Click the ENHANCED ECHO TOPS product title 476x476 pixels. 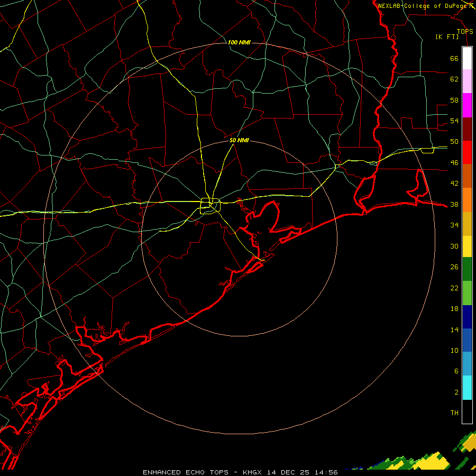pos(185,472)
